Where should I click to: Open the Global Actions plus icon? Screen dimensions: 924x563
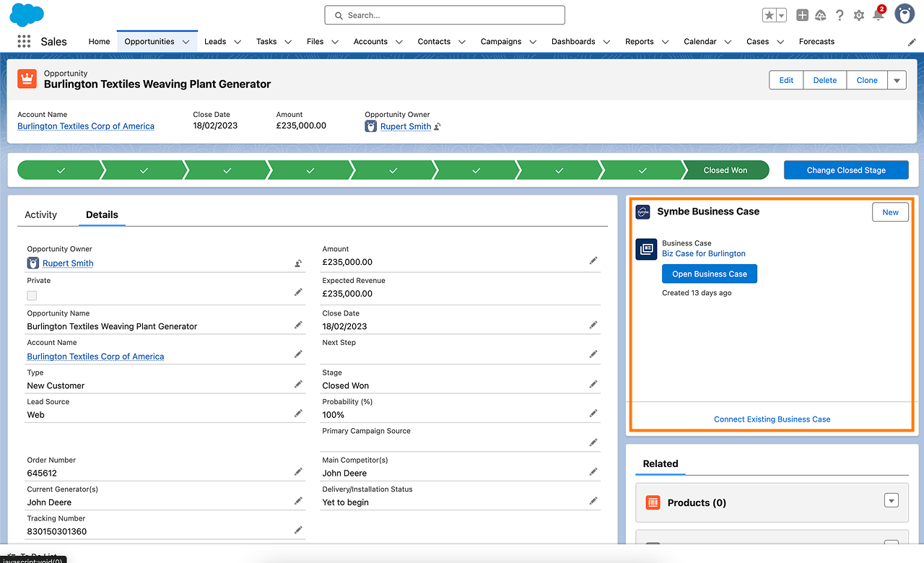click(803, 15)
